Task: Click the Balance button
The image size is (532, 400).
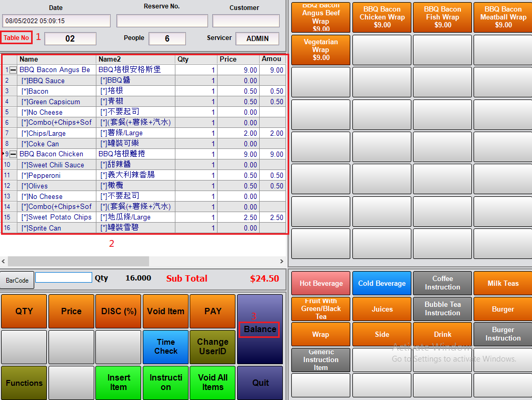Action: click(260, 329)
